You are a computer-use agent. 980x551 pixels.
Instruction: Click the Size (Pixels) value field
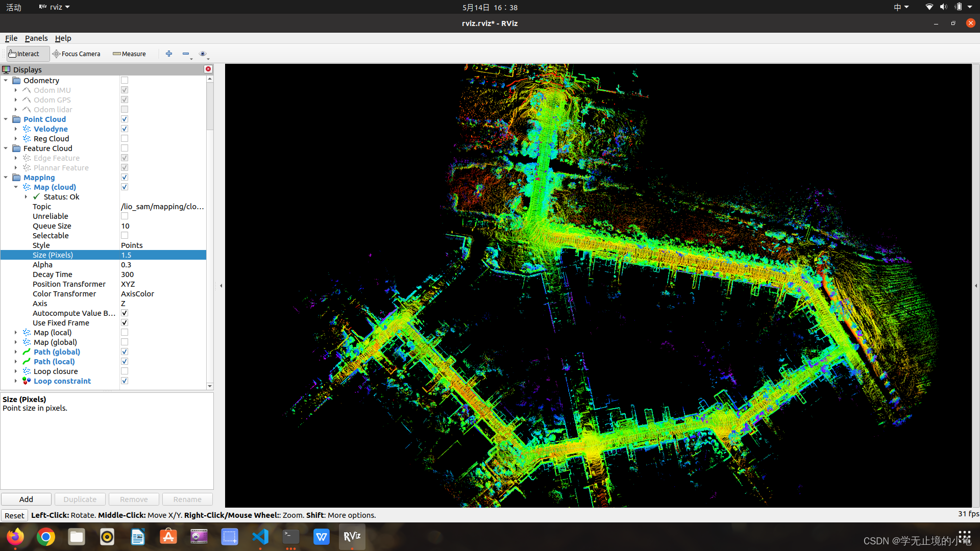click(x=162, y=255)
